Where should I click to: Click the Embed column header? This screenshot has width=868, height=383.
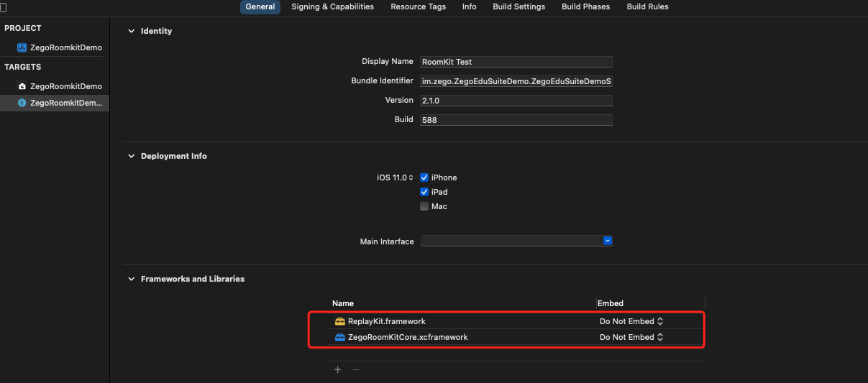click(611, 303)
